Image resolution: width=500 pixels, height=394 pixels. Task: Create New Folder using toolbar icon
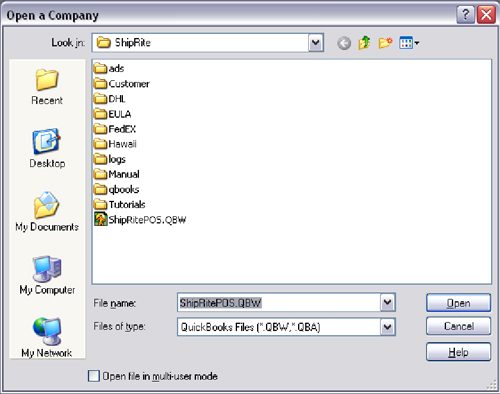click(x=385, y=43)
